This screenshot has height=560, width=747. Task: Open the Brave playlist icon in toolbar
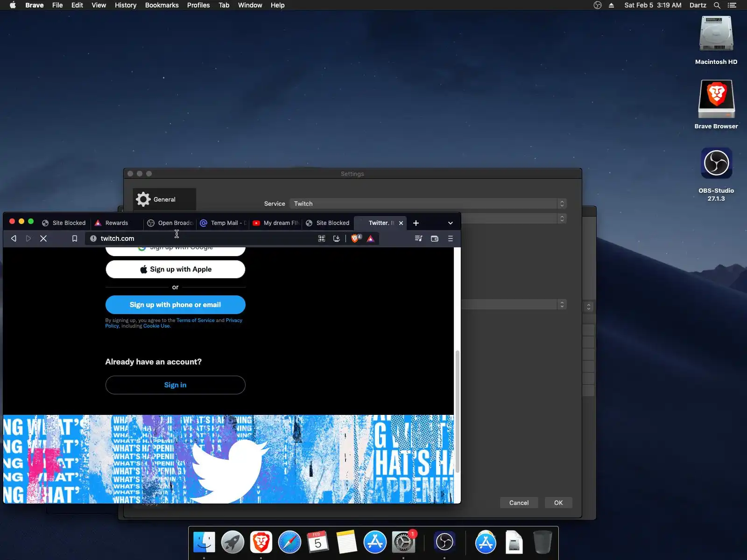tap(418, 238)
